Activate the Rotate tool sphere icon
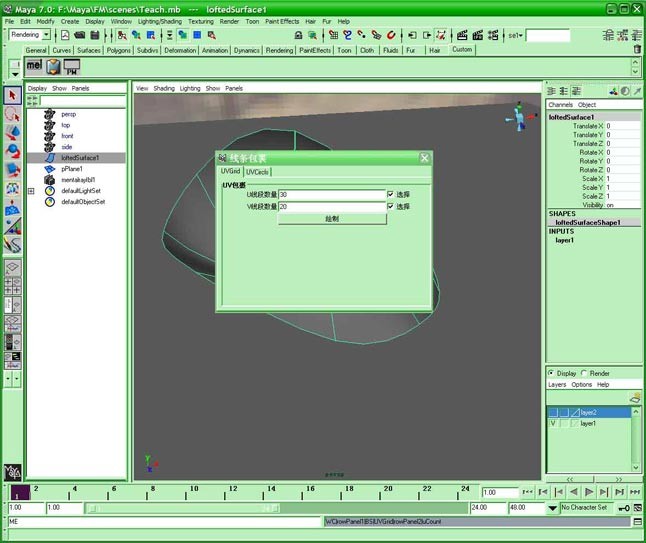The width and height of the screenshot is (646, 543). [12, 151]
